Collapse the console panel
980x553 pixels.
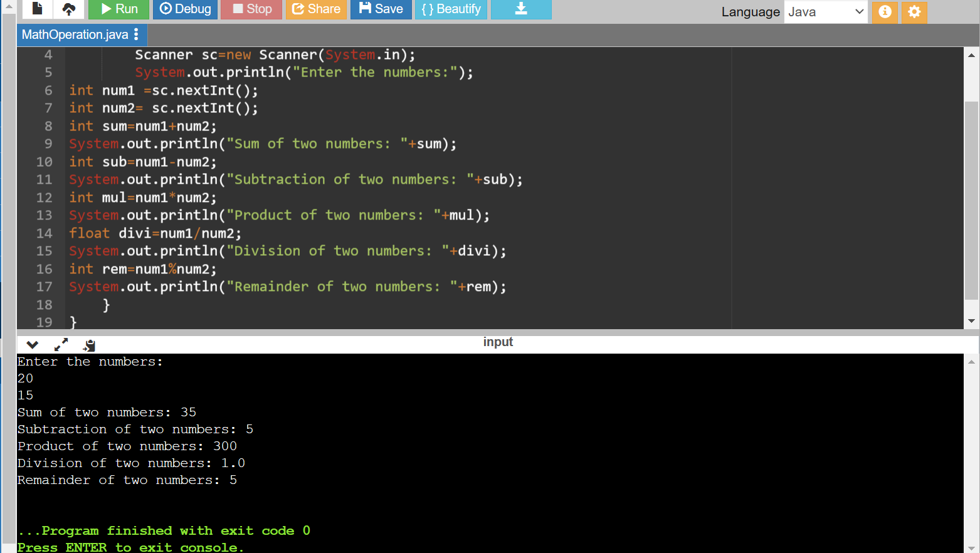pyautogui.click(x=32, y=344)
